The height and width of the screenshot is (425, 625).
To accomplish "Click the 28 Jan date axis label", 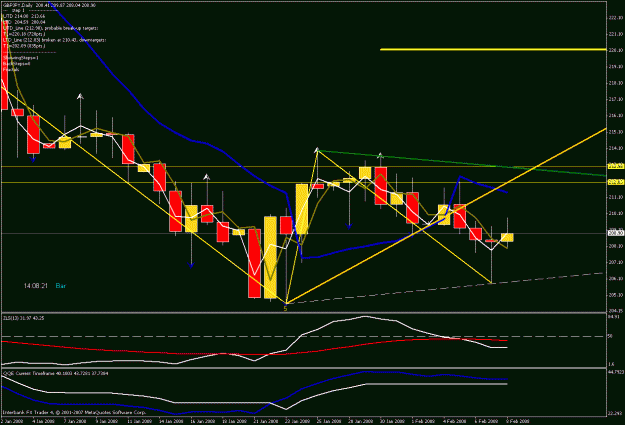I will coord(360,421).
